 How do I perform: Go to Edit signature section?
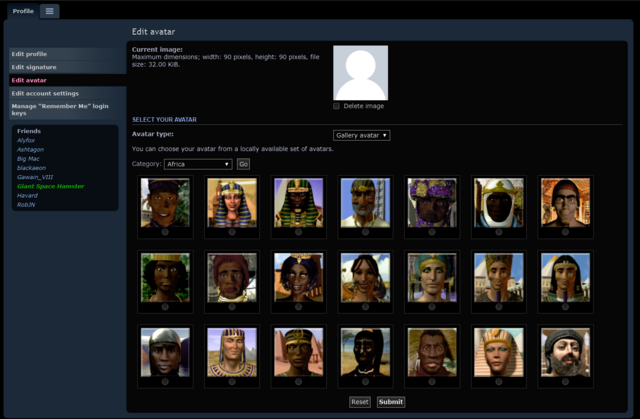click(x=68, y=67)
